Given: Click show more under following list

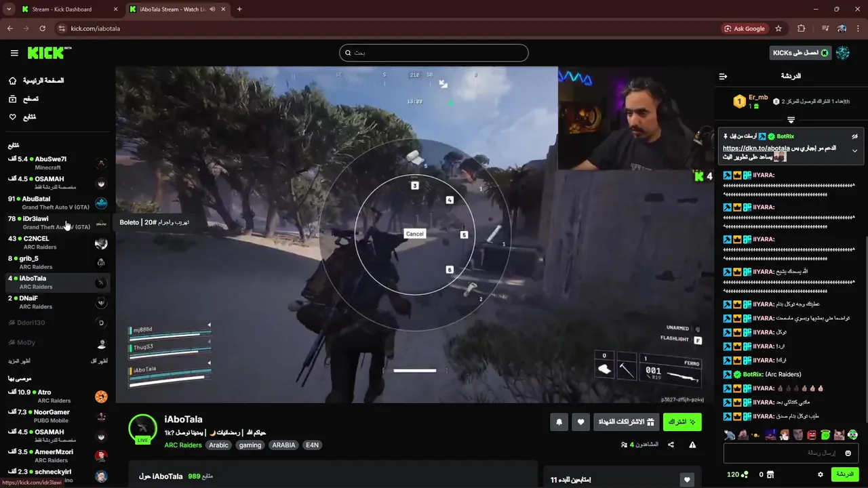Looking at the screenshot, I should tap(19, 361).
